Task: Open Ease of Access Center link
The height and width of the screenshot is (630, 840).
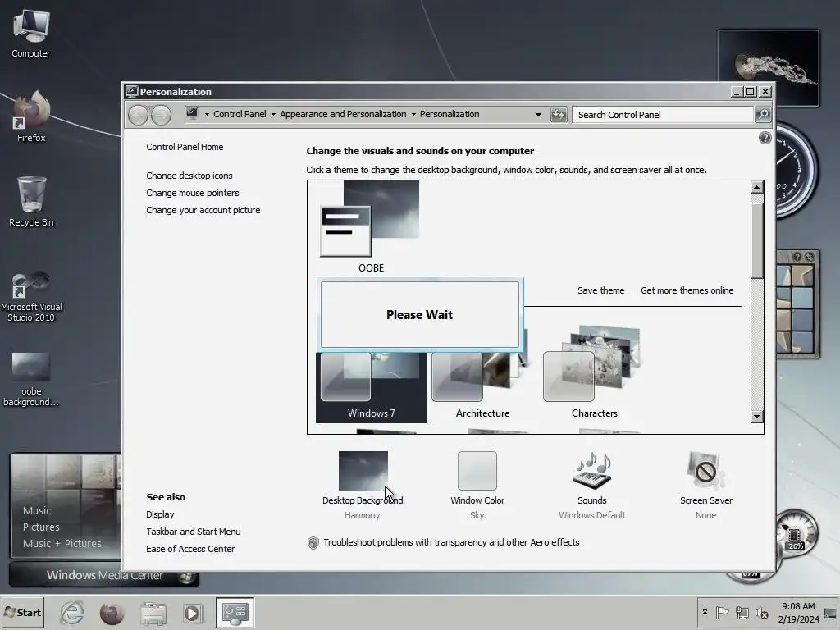Action: [190, 549]
